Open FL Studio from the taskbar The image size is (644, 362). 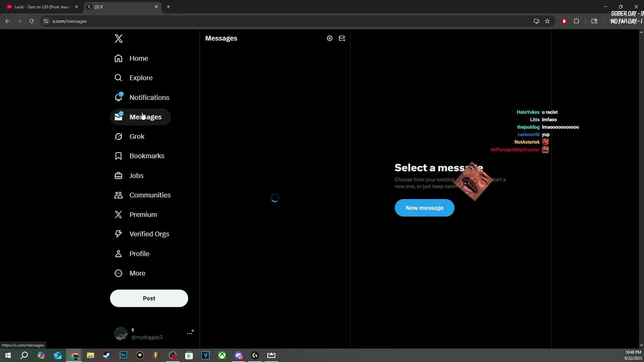pos(156,355)
